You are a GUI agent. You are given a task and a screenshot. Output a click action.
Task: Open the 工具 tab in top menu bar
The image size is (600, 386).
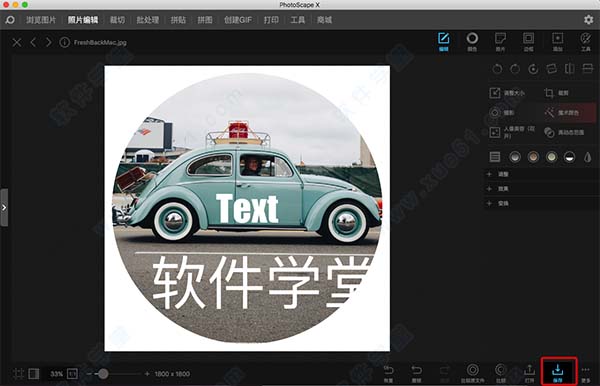tap(298, 20)
